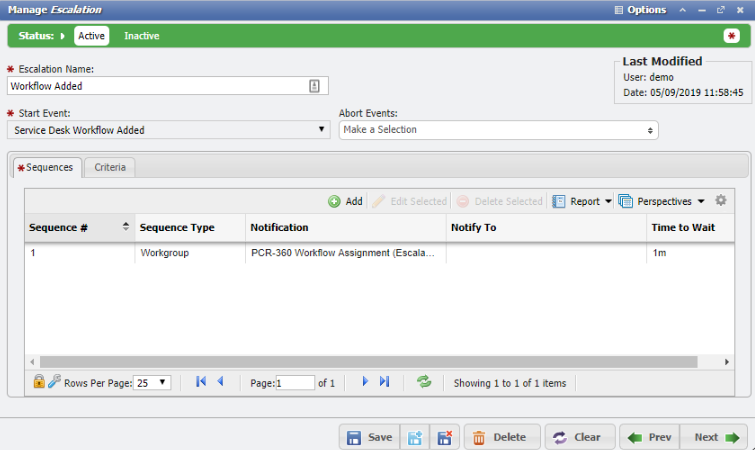Screen dimensions: 755x450
Task: Click the refresh grid icon
Action: tap(424, 382)
